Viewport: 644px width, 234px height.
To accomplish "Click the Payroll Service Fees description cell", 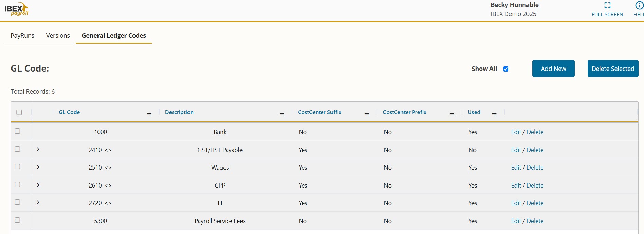I will [x=220, y=221].
